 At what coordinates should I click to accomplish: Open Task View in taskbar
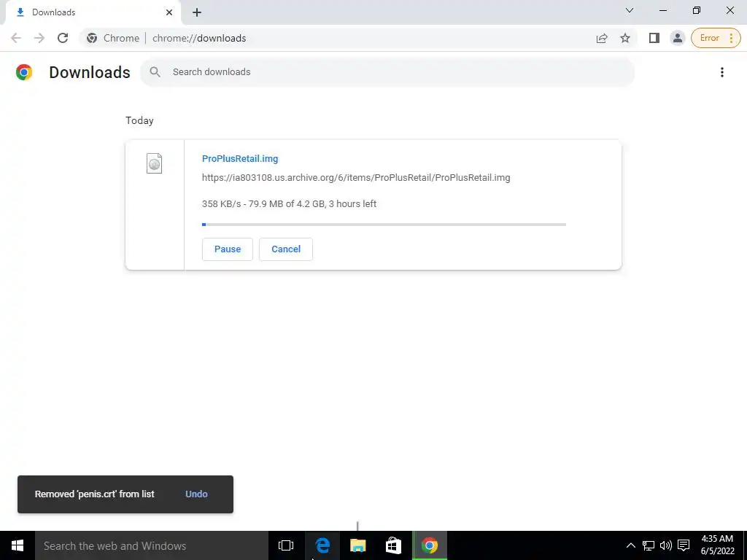coord(286,545)
